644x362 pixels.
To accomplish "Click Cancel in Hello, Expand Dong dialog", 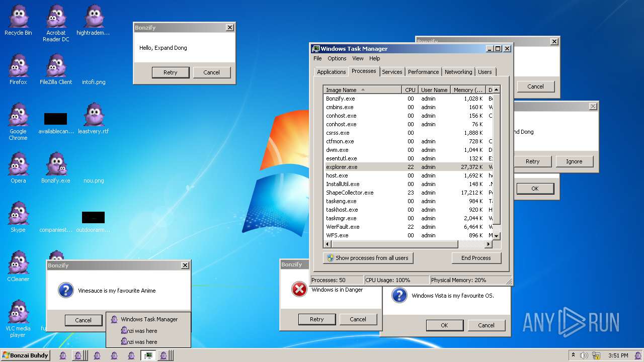I will pos(211,72).
